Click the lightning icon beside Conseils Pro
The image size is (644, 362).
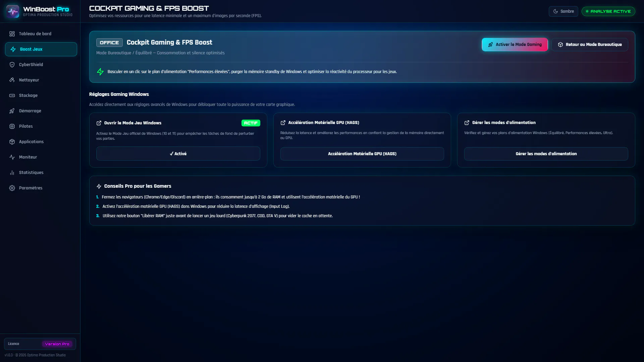click(99, 186)
